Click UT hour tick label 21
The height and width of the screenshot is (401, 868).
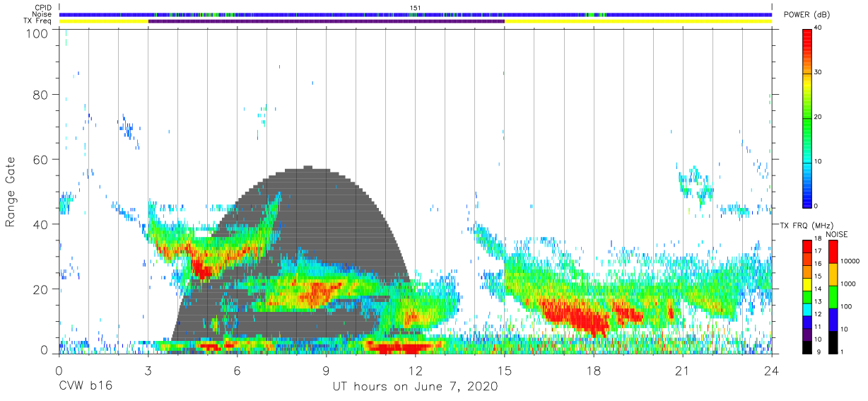pyautogui.click(x=683, y=370)
